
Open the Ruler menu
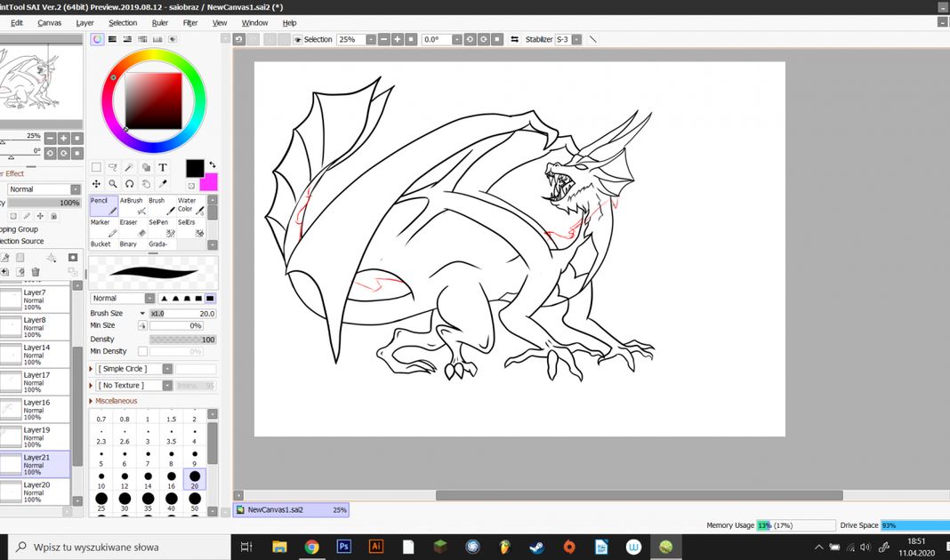[x=160, y=23]
